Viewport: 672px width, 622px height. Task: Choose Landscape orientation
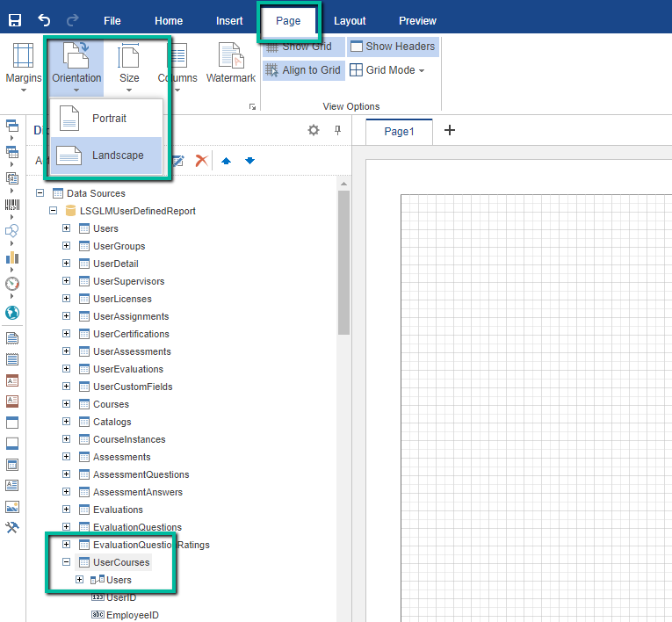[106, 155]
